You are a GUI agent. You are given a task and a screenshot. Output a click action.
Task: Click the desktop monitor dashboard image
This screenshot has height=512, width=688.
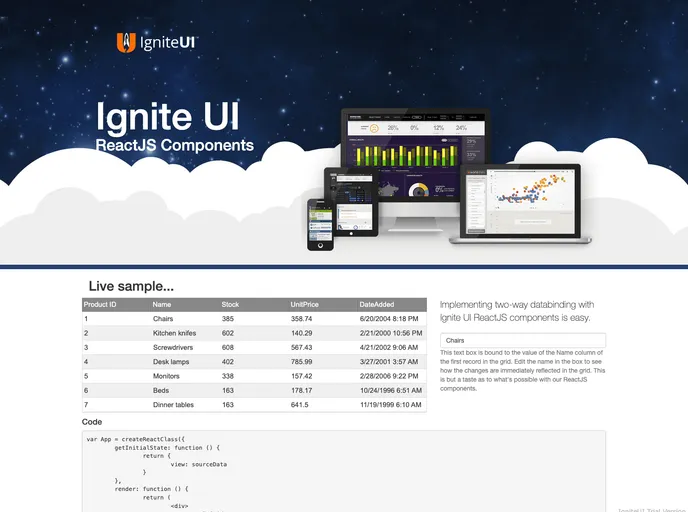(x=416, y=156)
